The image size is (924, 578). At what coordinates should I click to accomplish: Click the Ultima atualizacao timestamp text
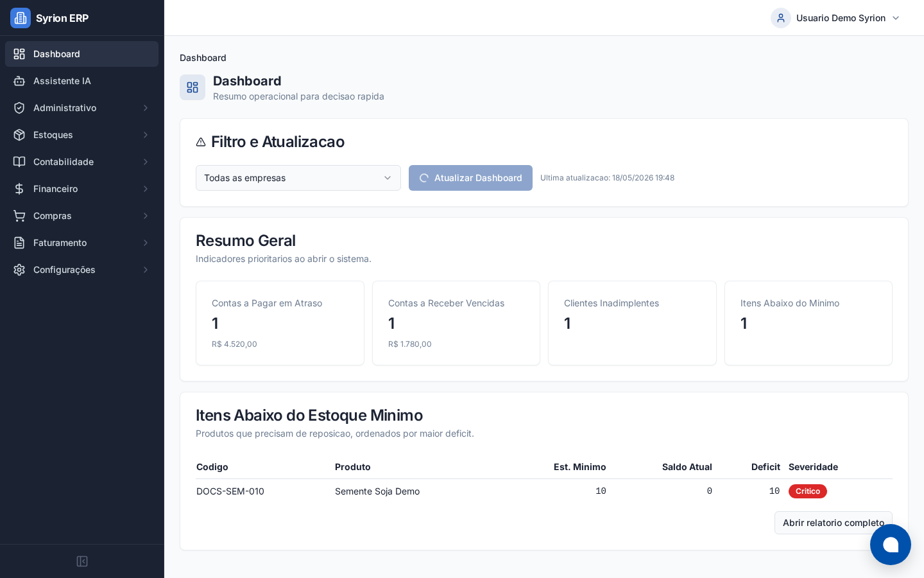[x=607, y=178]
